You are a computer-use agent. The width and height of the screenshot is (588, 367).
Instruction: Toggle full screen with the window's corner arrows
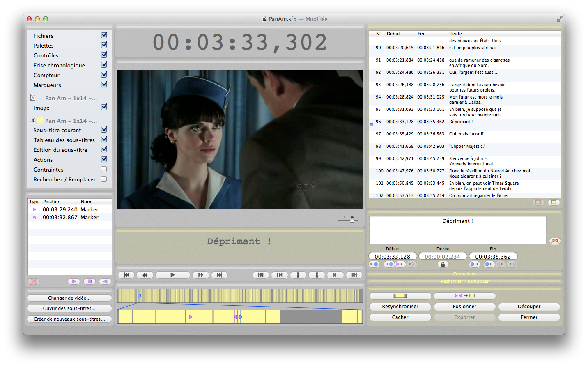point(560,19)
